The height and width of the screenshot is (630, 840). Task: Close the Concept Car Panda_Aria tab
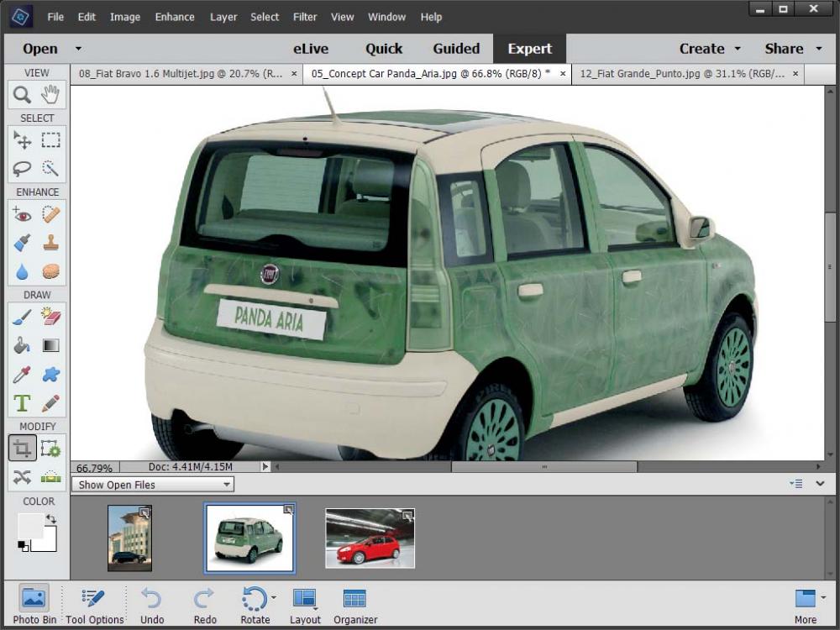pos(563,74)
